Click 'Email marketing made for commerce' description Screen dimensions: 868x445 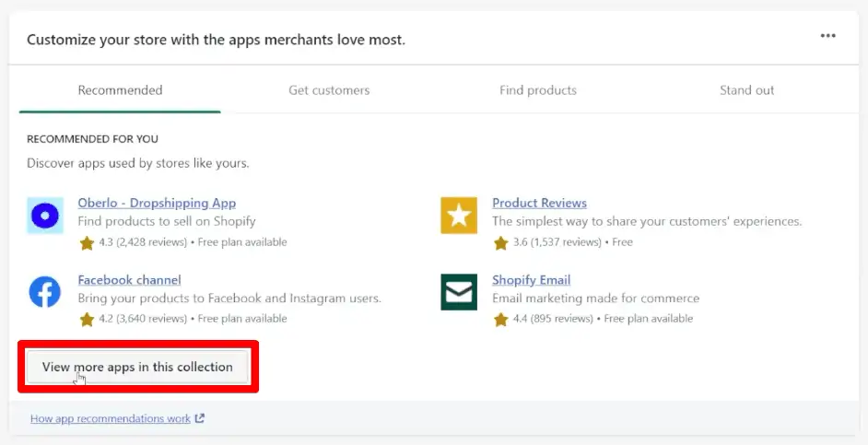point(595,299)
